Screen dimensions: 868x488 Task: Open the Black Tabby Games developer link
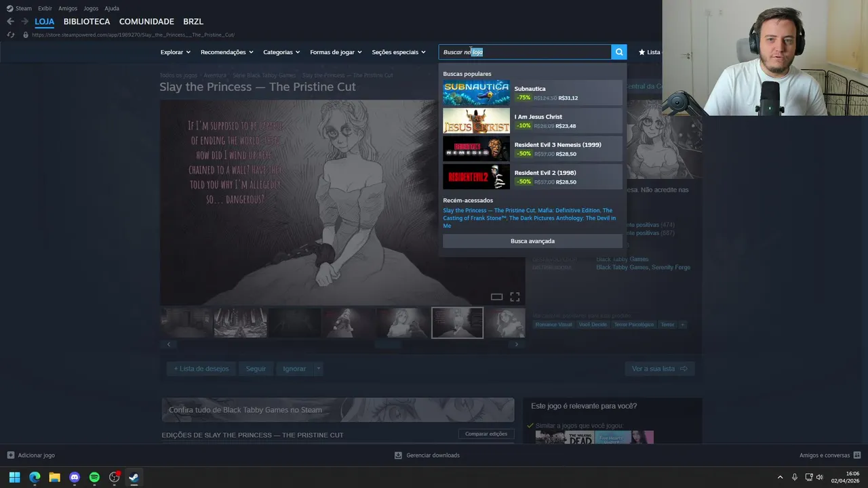click(622, 259)
